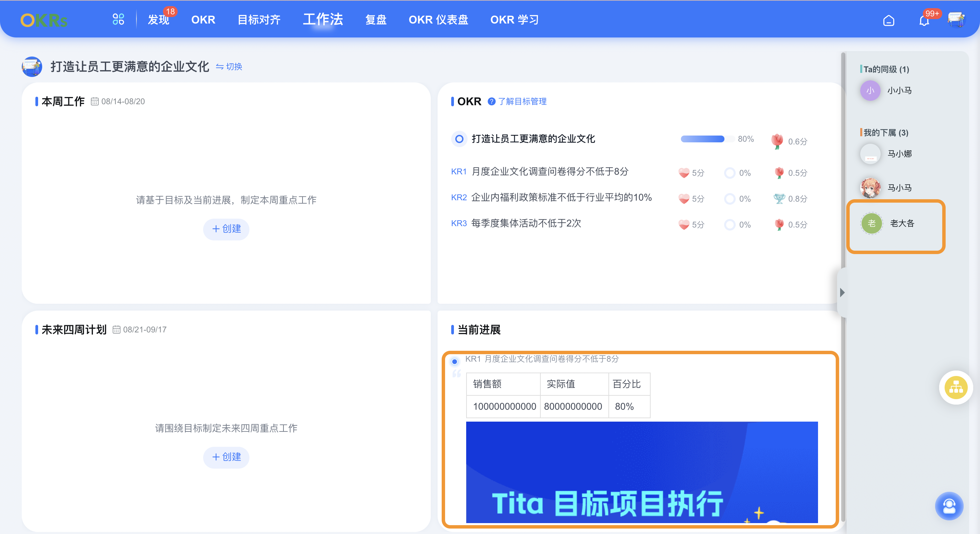Image resolution: width=980 pixels, height=534 pixels.
Task: Open KR1 月度企业文化调查问卷 row
Action: point(550,171)
